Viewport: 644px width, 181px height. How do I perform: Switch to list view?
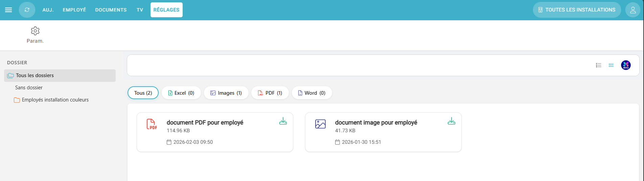(598, 65)
